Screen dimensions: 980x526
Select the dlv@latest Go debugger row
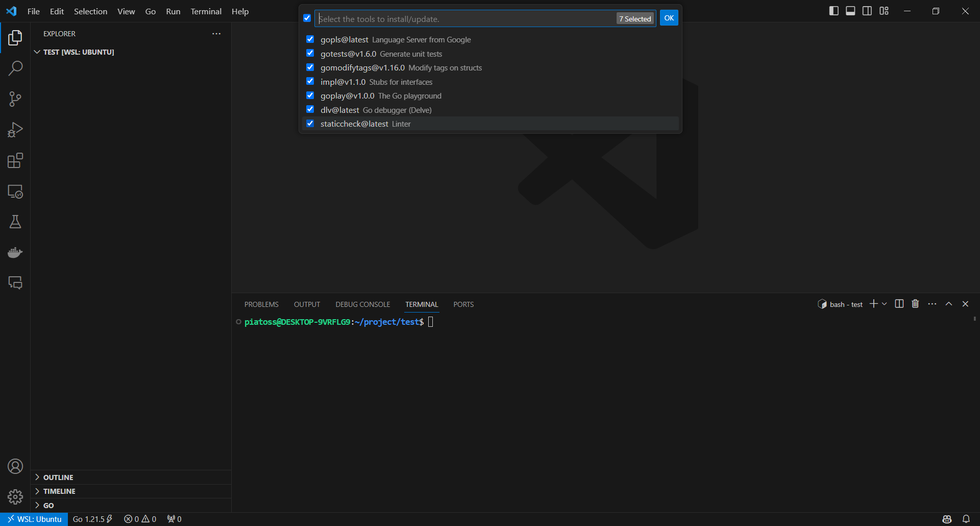pyautogui.click(x=491, y=110)
